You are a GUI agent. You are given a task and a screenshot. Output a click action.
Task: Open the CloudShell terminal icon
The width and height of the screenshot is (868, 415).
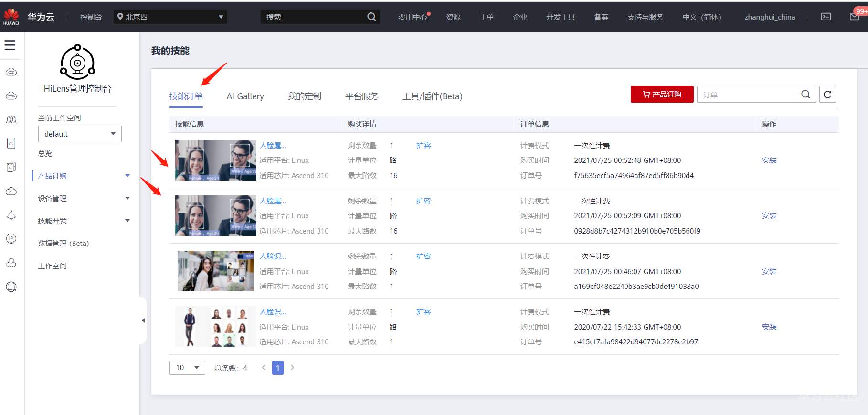click(x=826, y=17)
